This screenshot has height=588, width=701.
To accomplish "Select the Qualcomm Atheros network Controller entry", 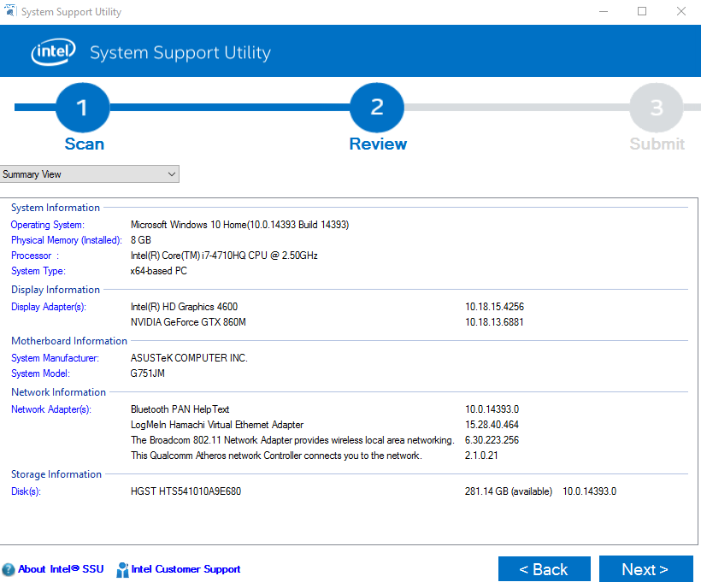I will pos(276,456).
